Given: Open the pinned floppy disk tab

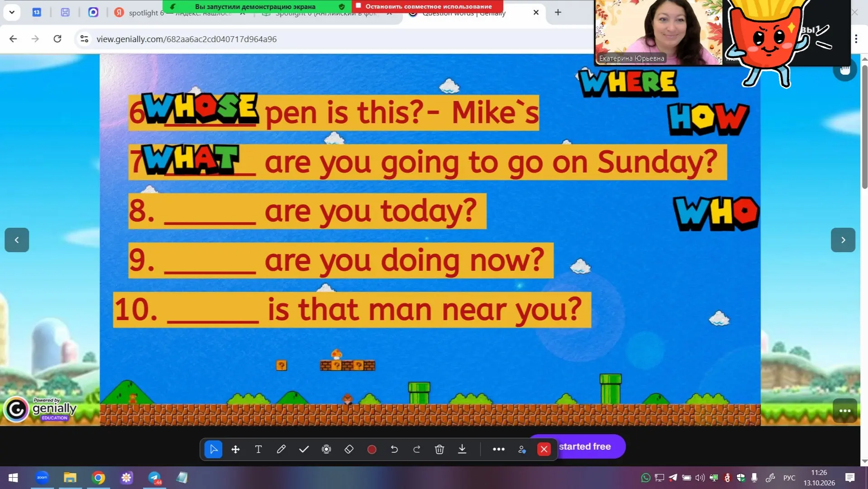Looking at the screenshot, I should tap(65, 12).
